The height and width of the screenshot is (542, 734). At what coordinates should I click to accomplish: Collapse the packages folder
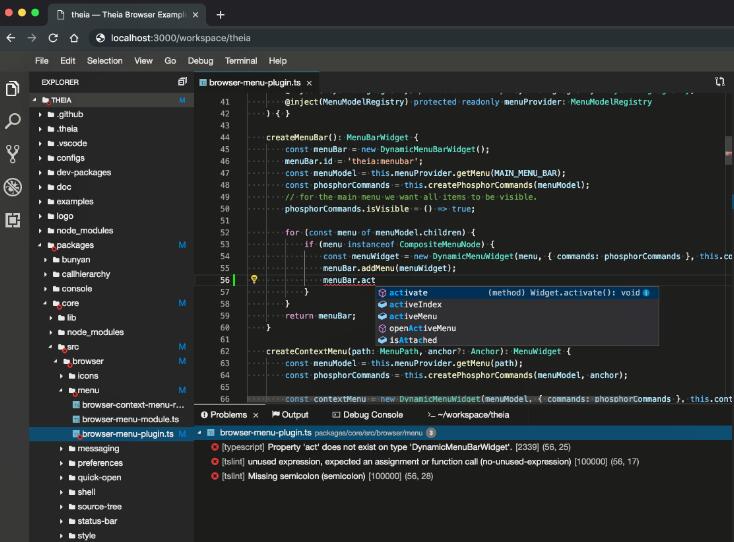[x=40, y=245]
